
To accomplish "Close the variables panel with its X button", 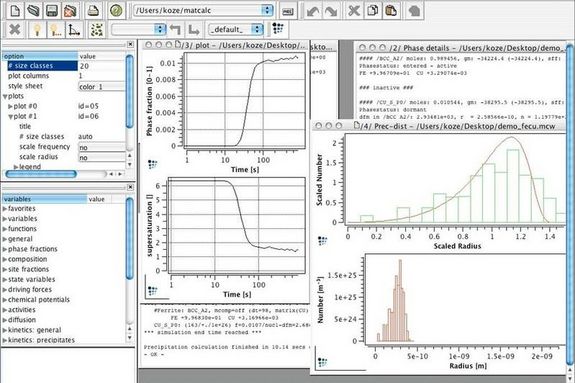I will [130, 187].
